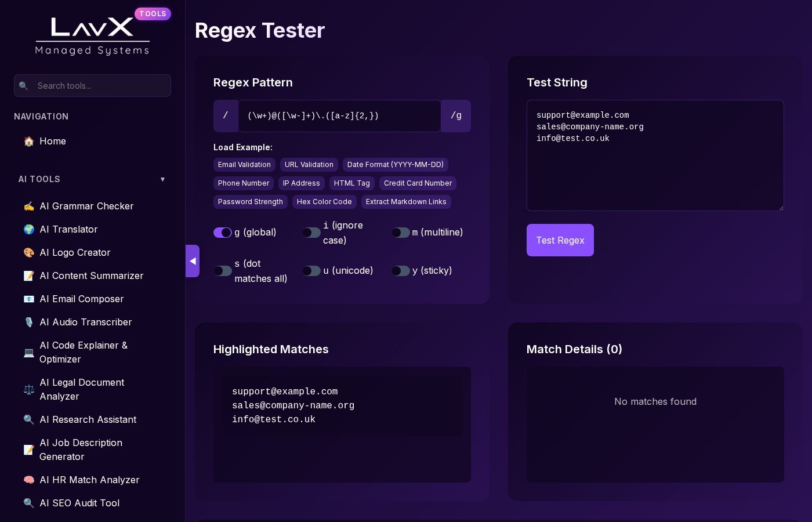Enable the s (dot matches all) toggle
The width and height of the screenshot is (812, 522).
[223, 271]
